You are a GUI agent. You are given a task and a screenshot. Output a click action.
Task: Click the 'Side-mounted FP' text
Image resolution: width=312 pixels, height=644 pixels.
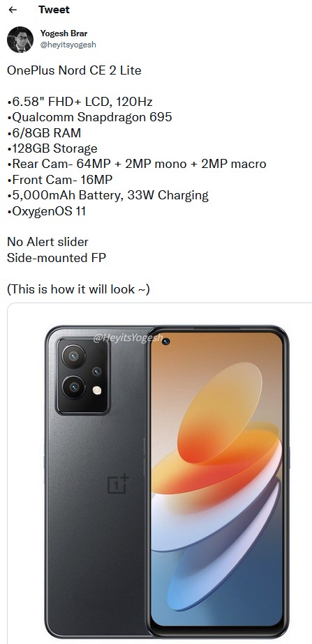click(57, 257)
